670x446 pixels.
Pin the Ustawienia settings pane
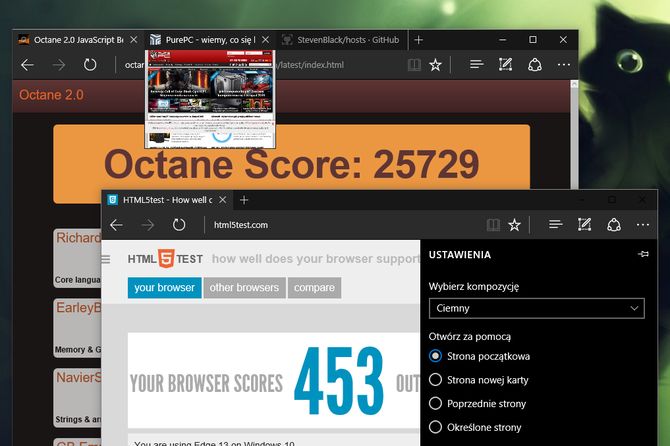(x=643, y=254)
